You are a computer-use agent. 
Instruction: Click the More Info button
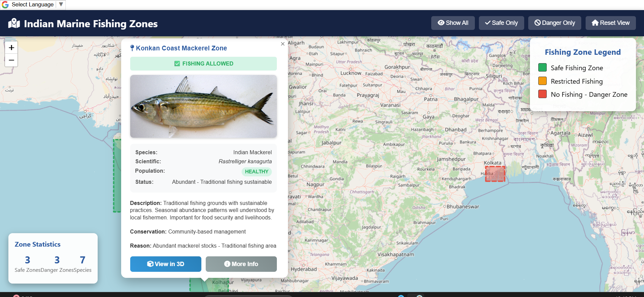(x=241, y=264)
